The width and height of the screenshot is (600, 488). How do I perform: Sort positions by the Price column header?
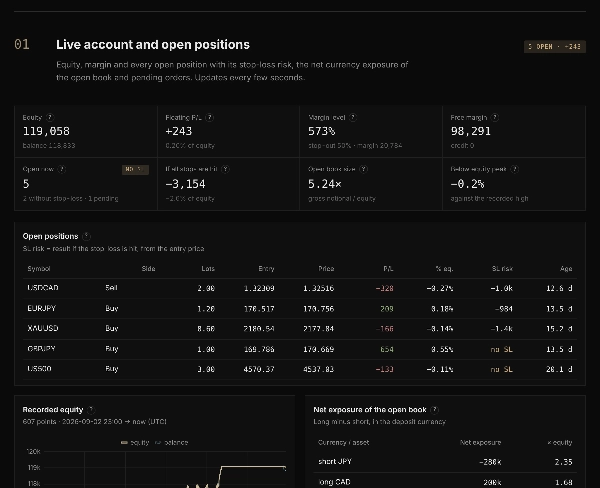[326, 269]
